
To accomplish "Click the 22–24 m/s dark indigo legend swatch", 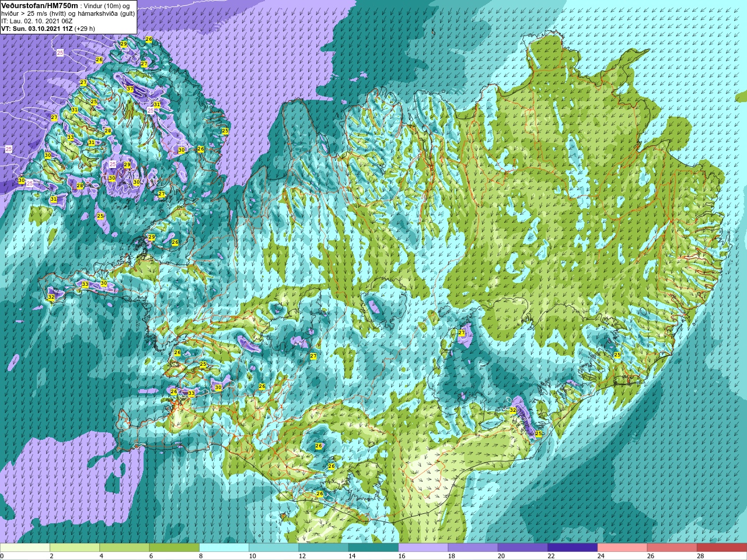I will (x=573, y=548).
